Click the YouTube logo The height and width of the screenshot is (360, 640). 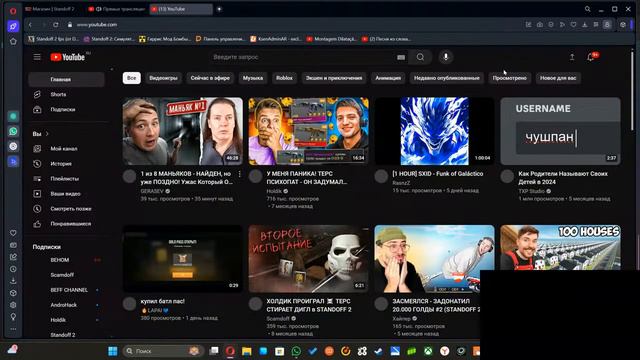[68, 57]
